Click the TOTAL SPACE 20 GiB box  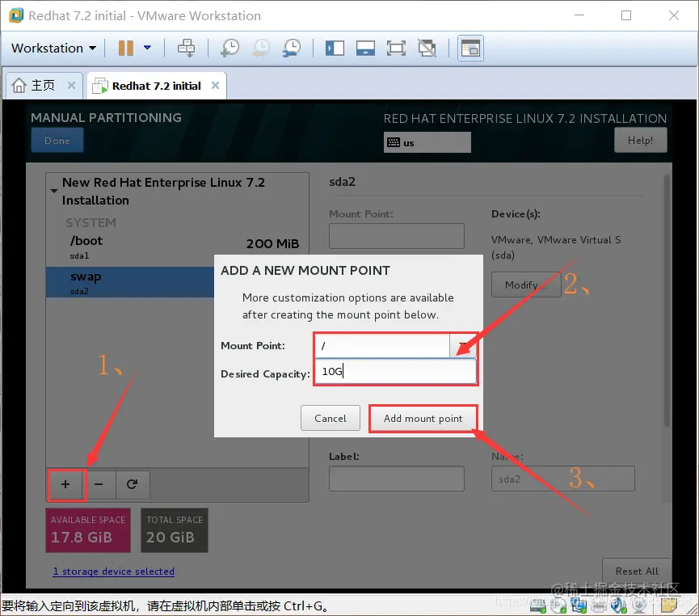click(175, 530)
